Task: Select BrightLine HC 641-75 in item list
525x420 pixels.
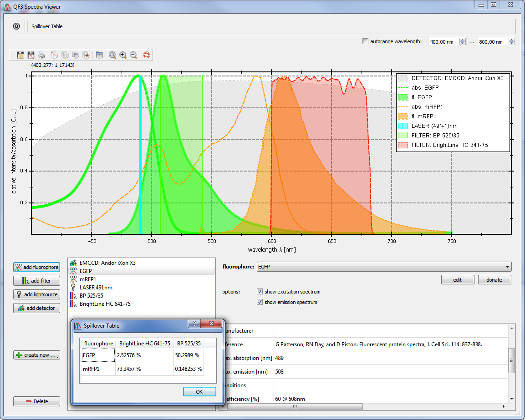Action: click(142, 304)
